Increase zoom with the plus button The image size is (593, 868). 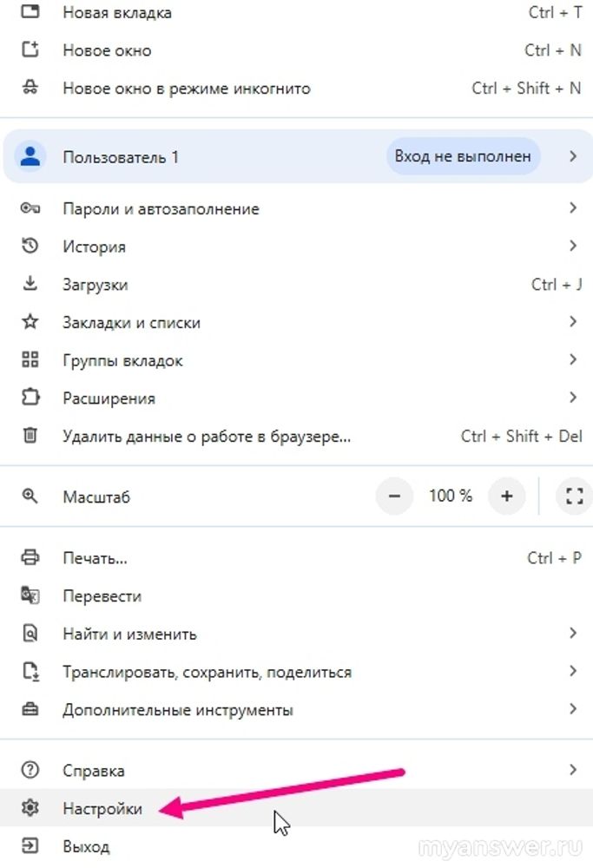click(x=507, y=496)
